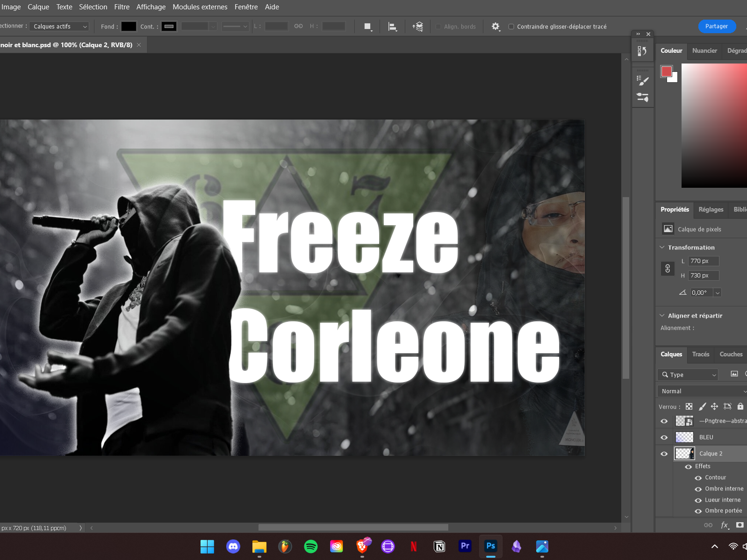Open Discord from the taskbar
Screen dimensions: 747x560
pos(233,546)
